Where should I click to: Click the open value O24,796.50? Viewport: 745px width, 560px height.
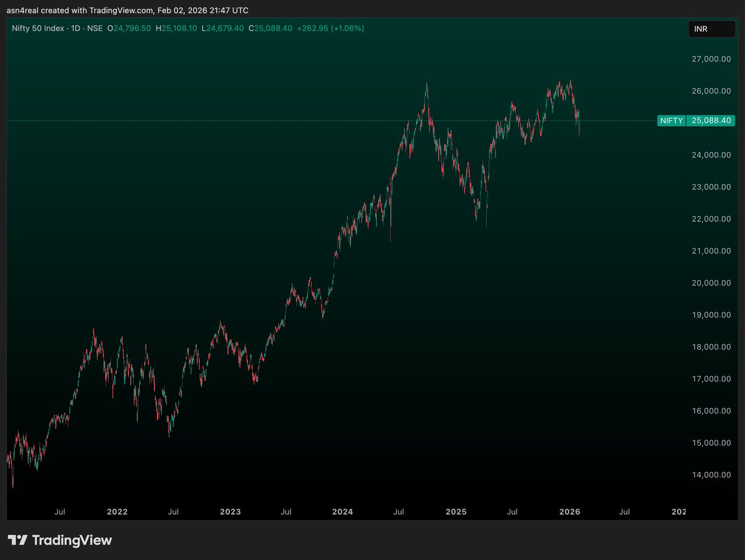[129, 29]
